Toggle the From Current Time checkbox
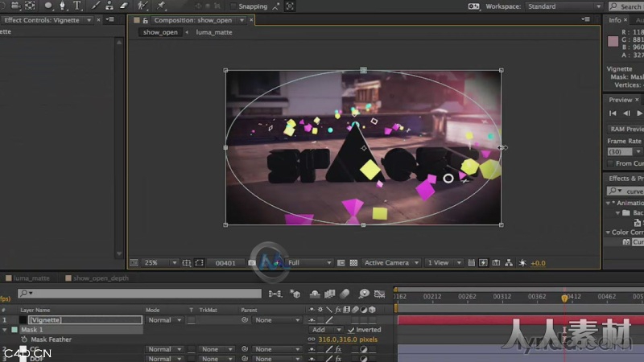The image size is (644, 362). pyautogui.click(x=611, y=163)
